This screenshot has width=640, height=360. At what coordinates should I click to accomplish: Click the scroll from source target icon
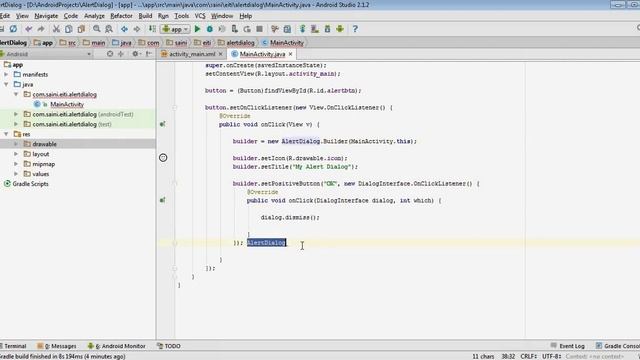109,54
